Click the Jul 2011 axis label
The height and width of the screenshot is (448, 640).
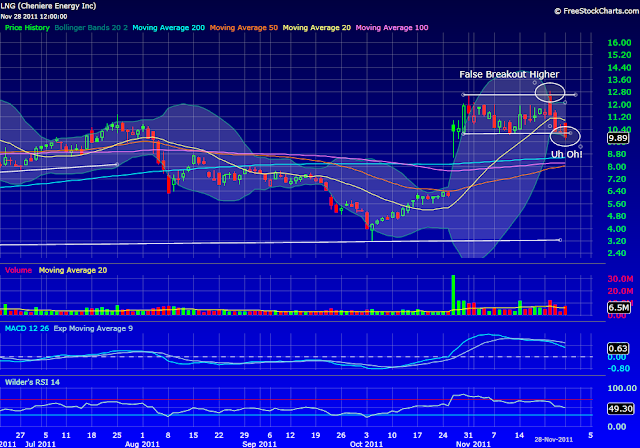[40, 444]
